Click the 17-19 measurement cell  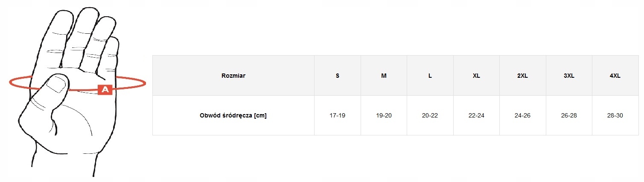(x=338, y=115)
